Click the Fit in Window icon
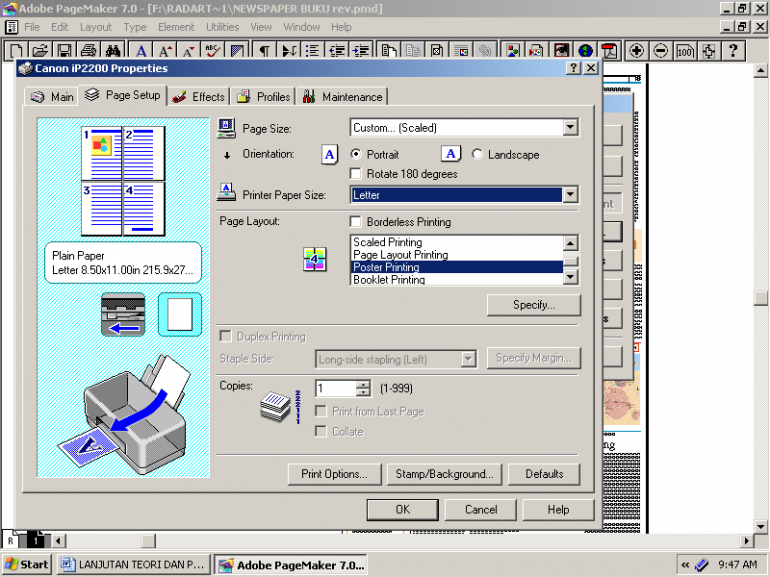770x577 pixels. coord(709,51)
